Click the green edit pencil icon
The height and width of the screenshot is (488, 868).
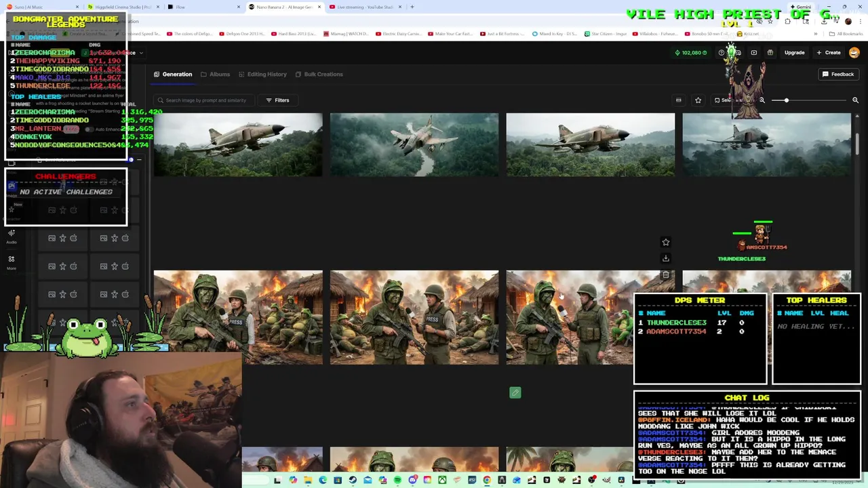point(515,392)
